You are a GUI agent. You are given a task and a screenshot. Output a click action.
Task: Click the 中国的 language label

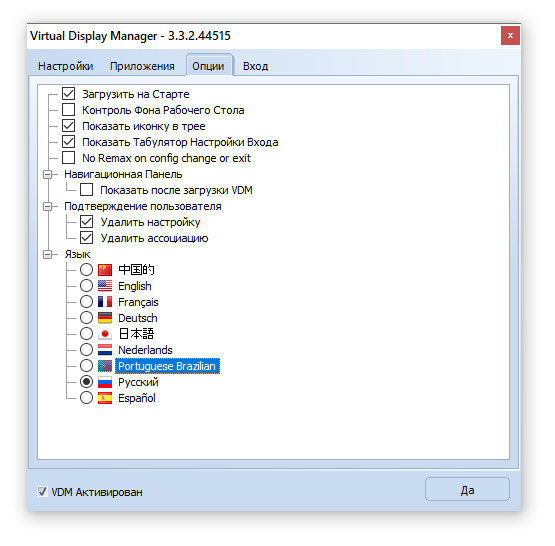pyautogui.click(x=136, y=270)
